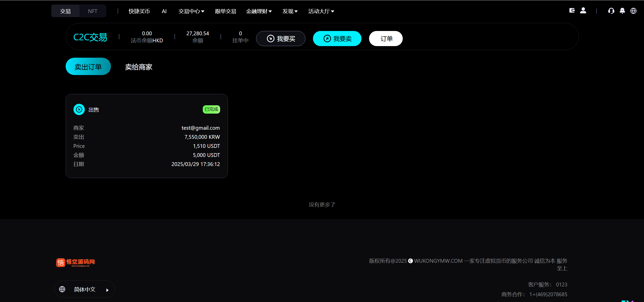Expand the 发现 dropdown menu

290,11
